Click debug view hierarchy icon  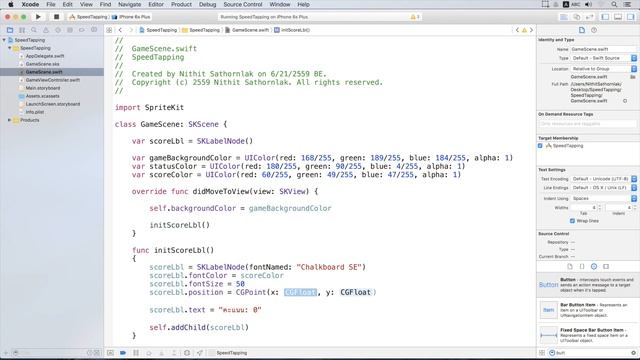coord(187,353)
